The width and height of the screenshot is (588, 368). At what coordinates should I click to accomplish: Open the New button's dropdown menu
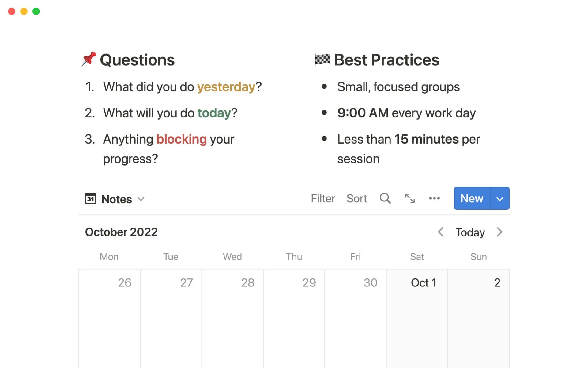500,198
